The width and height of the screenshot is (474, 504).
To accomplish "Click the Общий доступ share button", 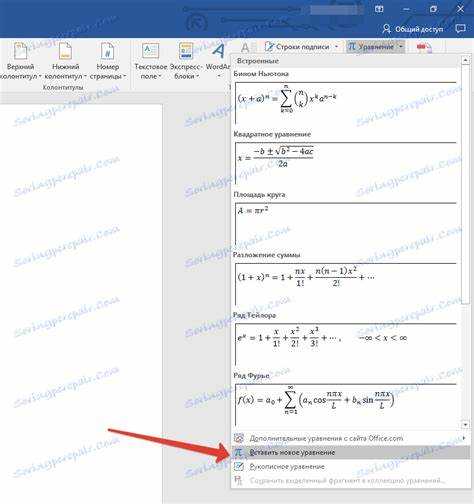I will (x=413, y=29).
